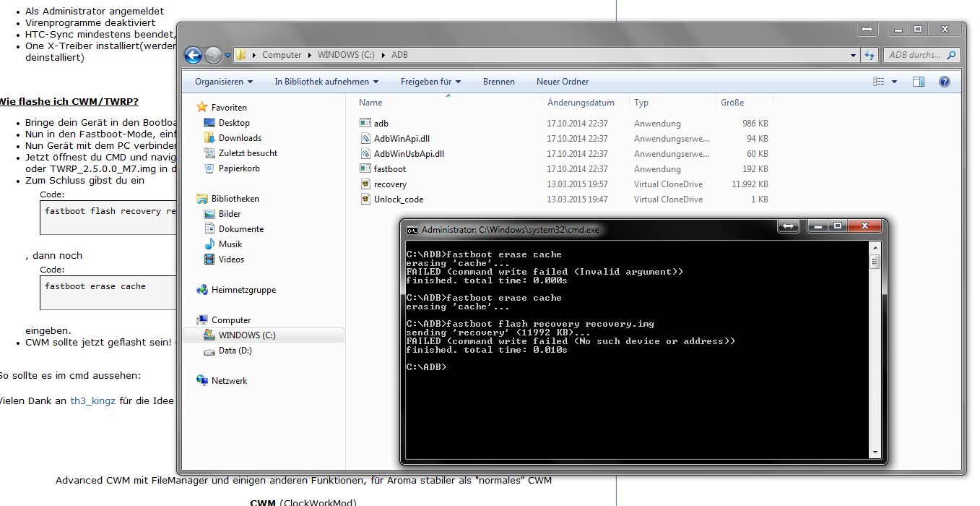Toggle the preview pane icon
This screenshot has width=980, height=506.
pos(919,82)
